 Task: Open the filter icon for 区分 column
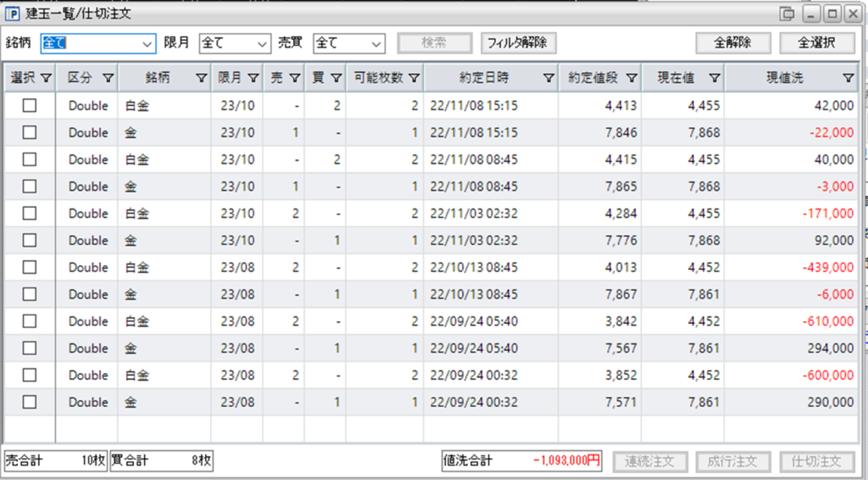[x=108, y=78]
